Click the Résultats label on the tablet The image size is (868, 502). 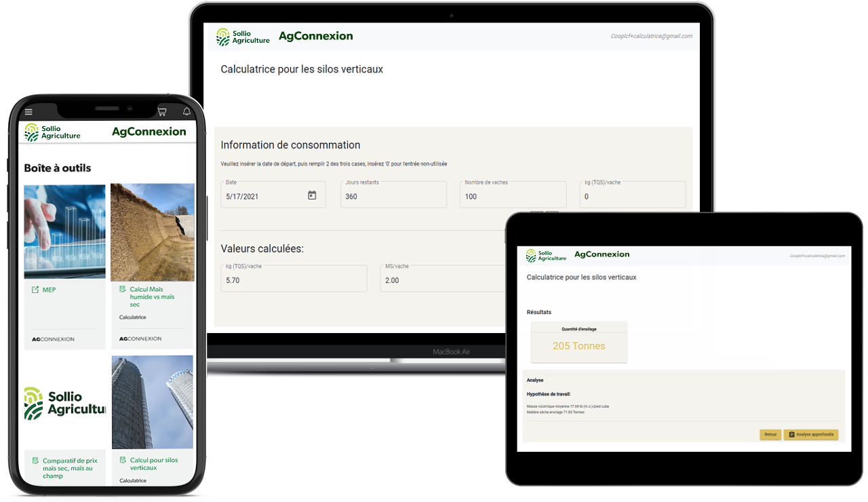pos(539,312)
